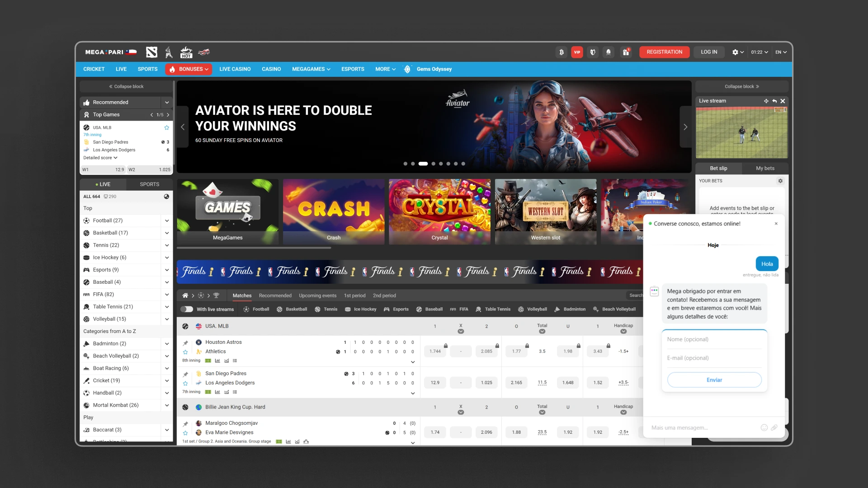Expand the Football (27) category
The height and width of the screenshot is (488, 868).
pos(167,221)
